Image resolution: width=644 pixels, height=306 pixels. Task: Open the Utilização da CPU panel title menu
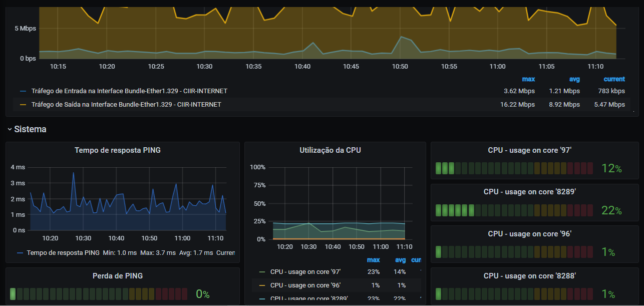(330, 150)
